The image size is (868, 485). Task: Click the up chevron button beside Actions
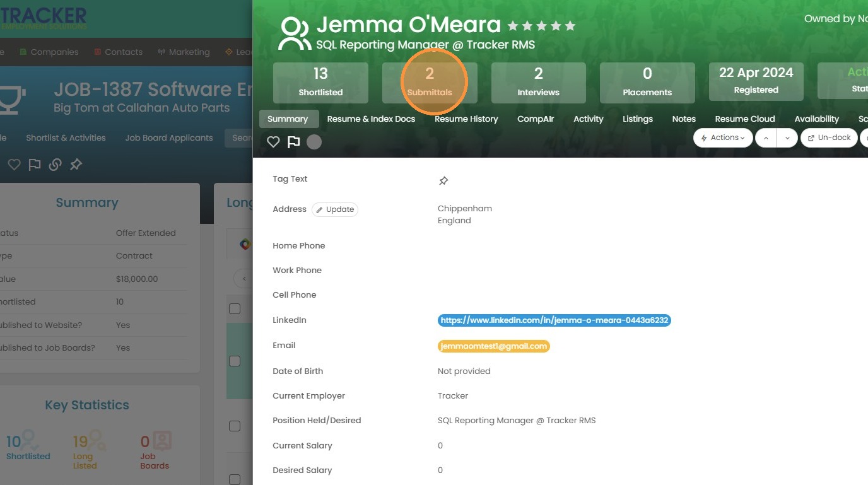766,137
